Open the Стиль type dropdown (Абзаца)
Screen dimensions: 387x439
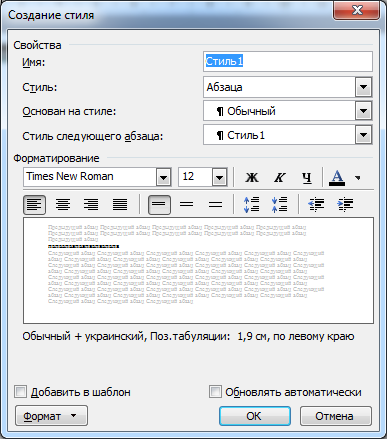(363, 87)
